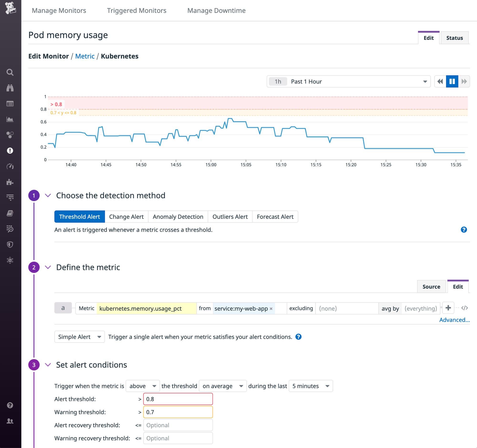The height and width of the screenshot is (448, 477).
Task: Edit the Warning threshold value field
Action: pyautogui.click(x=178, y=412)
